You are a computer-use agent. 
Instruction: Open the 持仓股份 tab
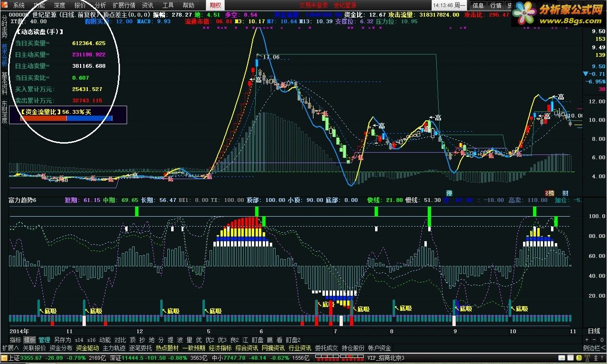353,348
